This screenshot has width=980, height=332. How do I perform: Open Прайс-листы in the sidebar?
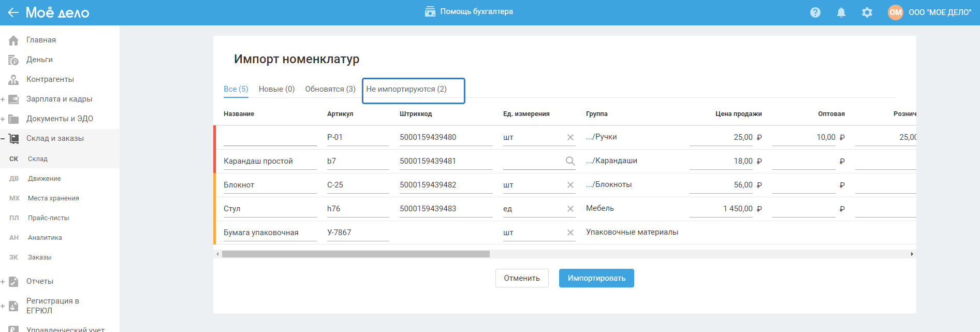pos(48,218)
